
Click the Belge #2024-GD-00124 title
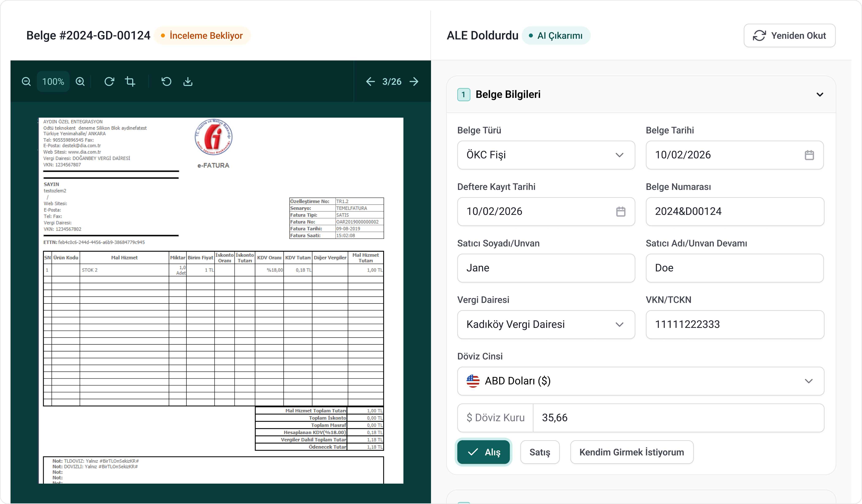coord(88,36)
